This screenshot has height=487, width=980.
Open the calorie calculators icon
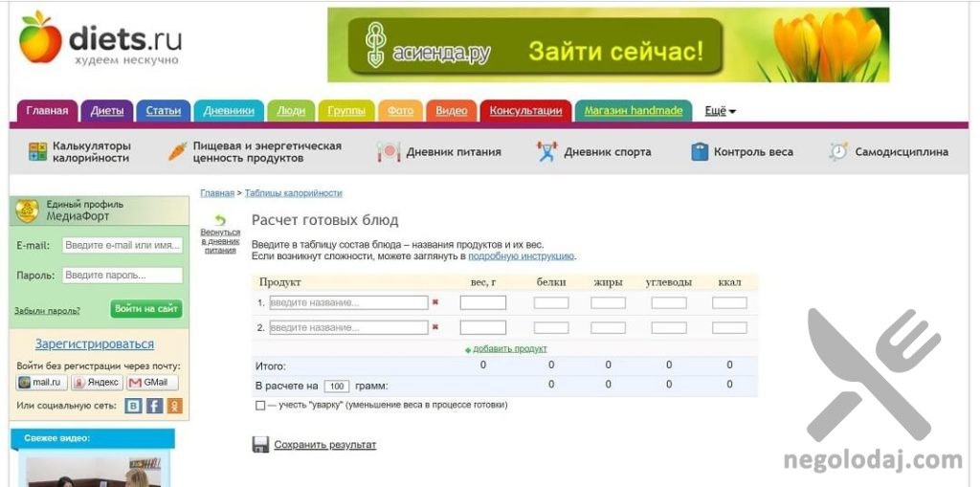pyautogui.click(x=37, y=151)
